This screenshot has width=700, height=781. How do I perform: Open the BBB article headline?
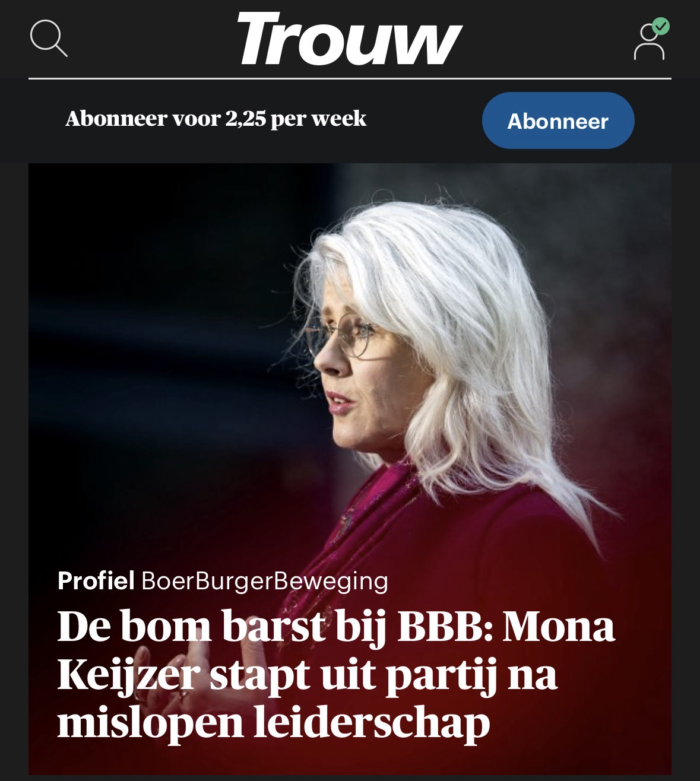click(x=336, y=675)
